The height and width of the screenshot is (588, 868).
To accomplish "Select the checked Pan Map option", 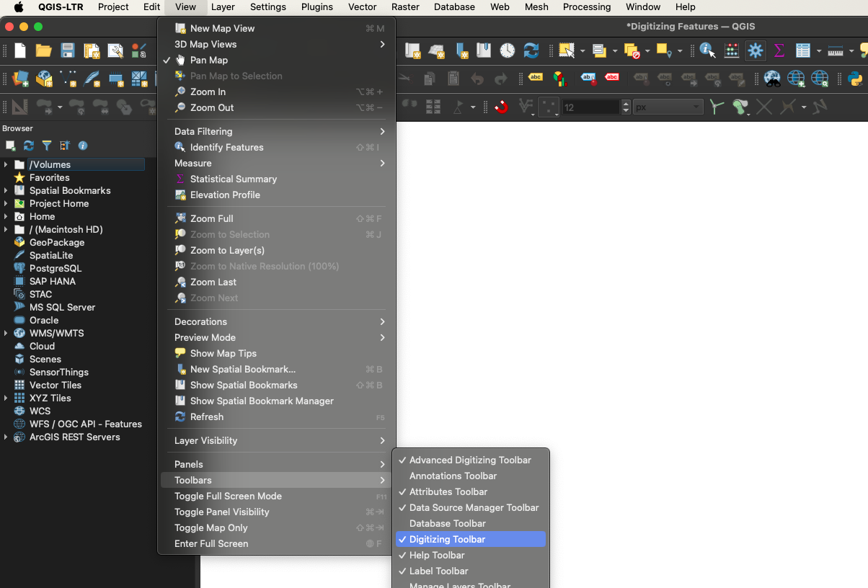I will 276,60.
